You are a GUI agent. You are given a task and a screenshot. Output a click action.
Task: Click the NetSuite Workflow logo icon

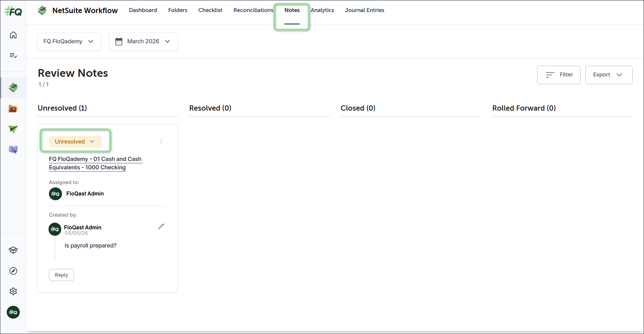pyautogui.click(x=42, y=10)
